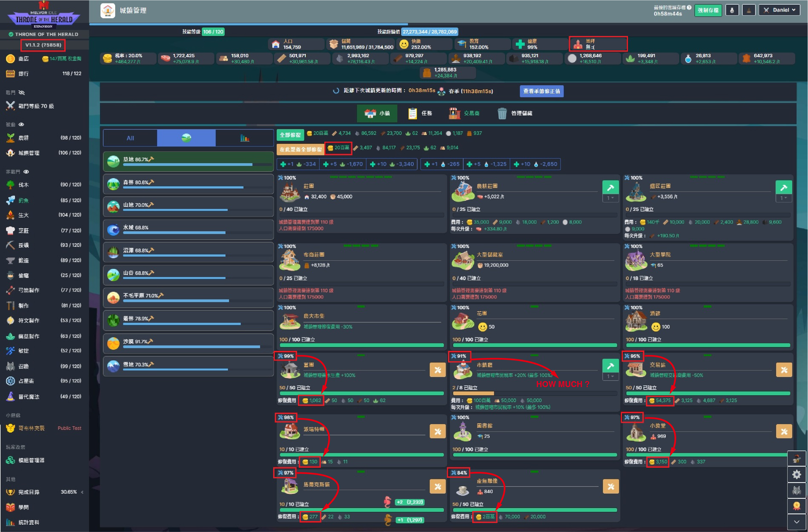The height and width of the screenshot is (532, 808).
Task: Click the settings gear on right edge
Action: click(x=797, y=474)
